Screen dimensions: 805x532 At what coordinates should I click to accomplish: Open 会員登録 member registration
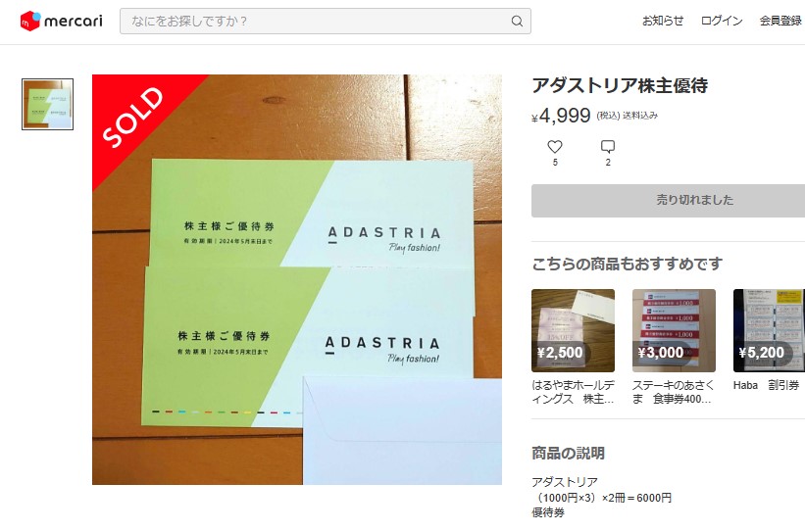pos(780,21)
